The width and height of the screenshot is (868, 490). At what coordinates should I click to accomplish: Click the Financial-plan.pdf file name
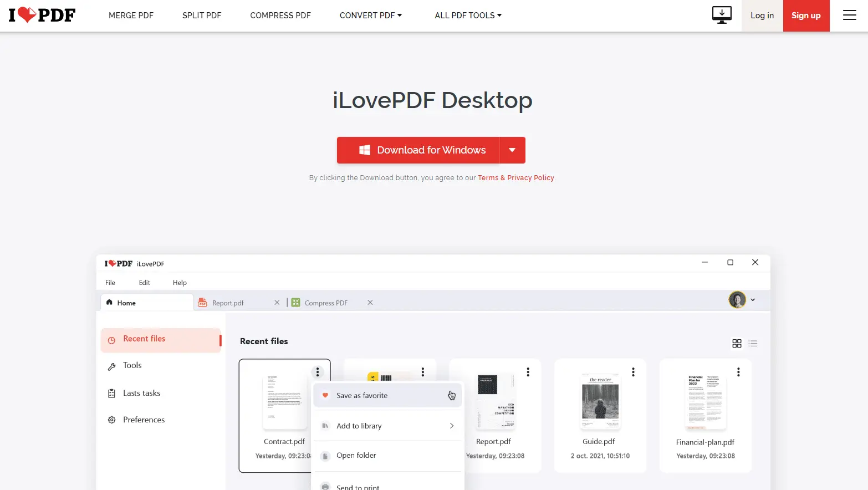click(x=705, y=442)
